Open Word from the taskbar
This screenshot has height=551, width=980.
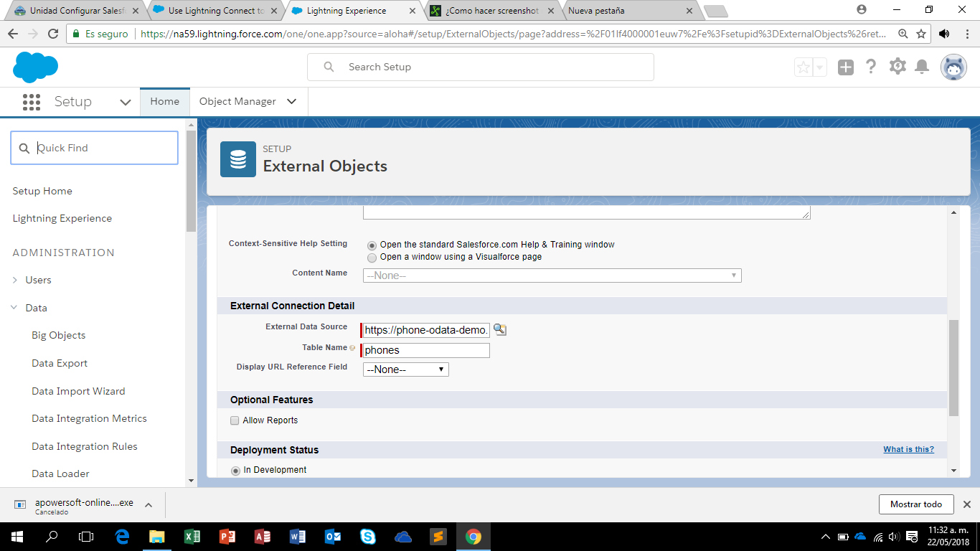coord(298,537)
